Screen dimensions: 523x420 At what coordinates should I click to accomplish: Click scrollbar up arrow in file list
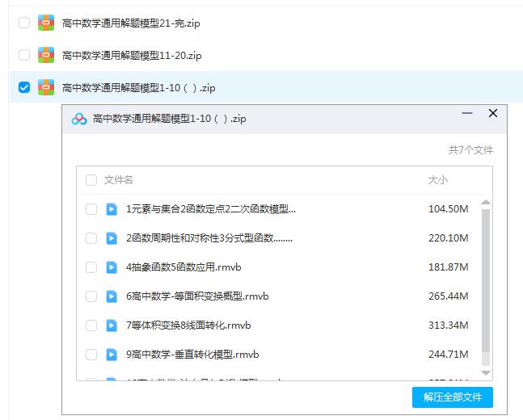tap(485, 202)
